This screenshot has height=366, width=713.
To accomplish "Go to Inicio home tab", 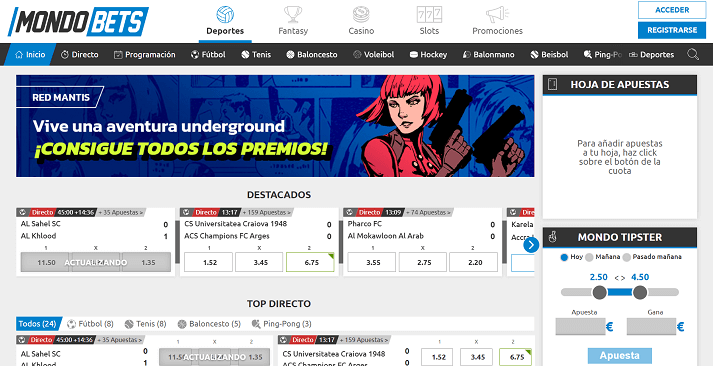I will coord(30,55).
